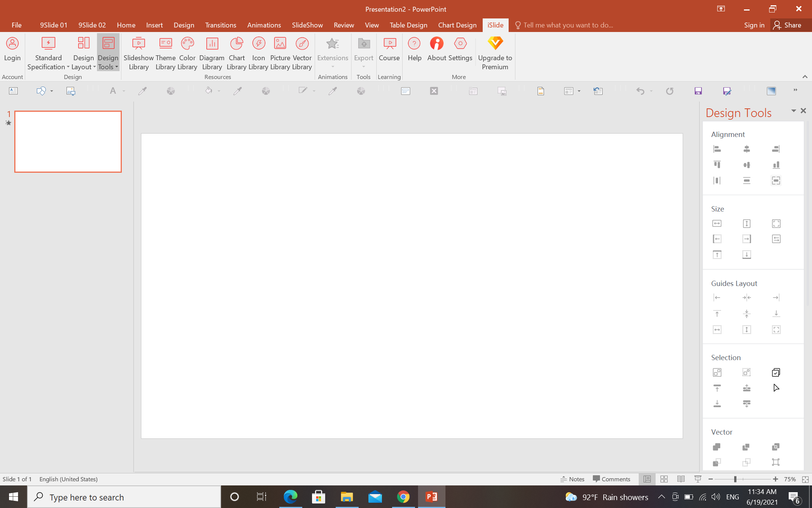Click the zoom slider handle
The width and height of the screenshot is (812, 508).
click(x=735, y=479)
